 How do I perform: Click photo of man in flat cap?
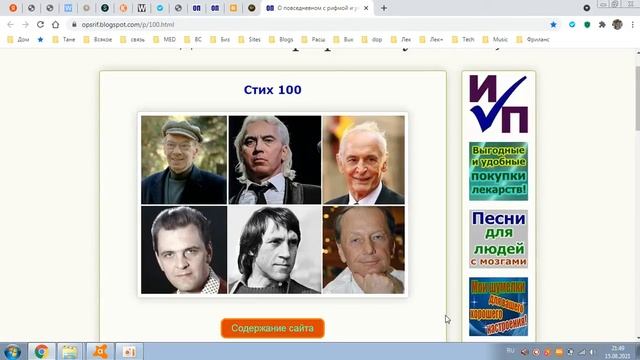(x=184, y=160)
